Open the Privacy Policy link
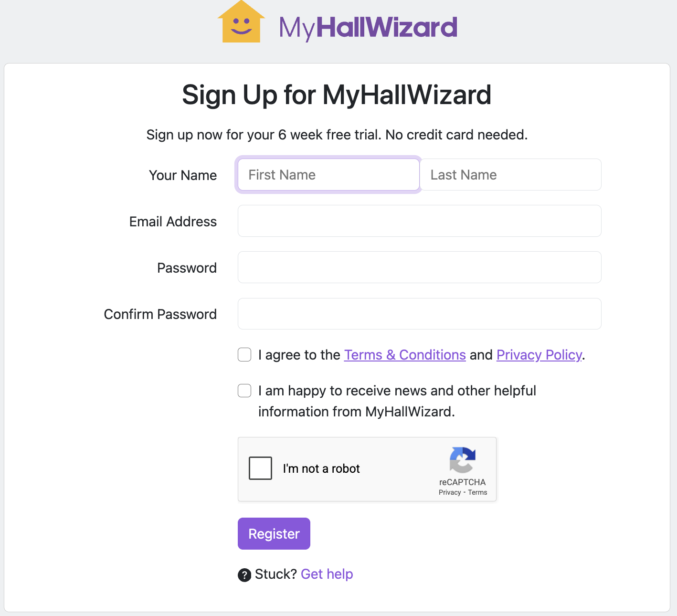The width and height of the screenshot is (677, 616). pyautogui.click(x=539, y=355)
